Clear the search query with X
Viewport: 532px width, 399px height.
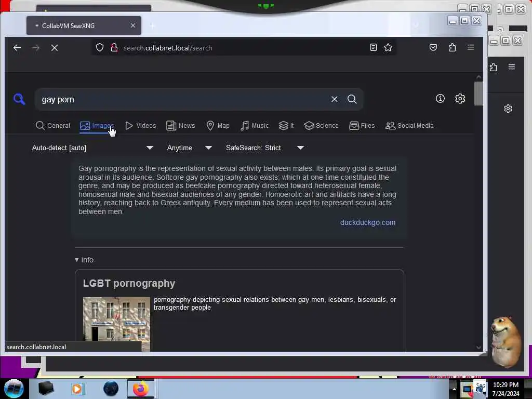(334, 99)
